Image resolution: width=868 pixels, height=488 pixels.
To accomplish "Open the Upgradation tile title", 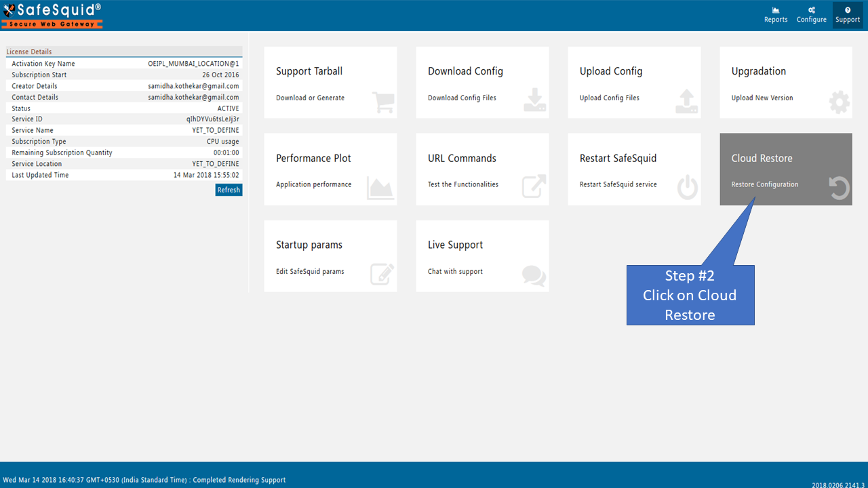I will 759,71.
